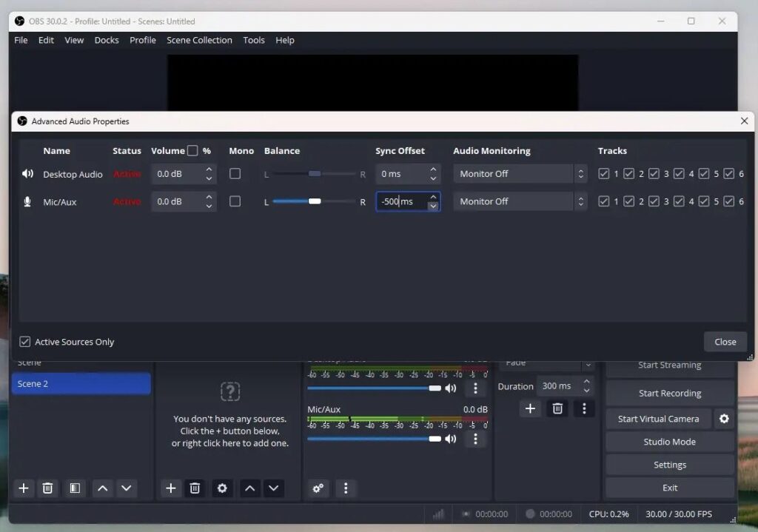Add a new scene with plus icon
This screenshot has width=758, height=532.
tap(23, 488)
